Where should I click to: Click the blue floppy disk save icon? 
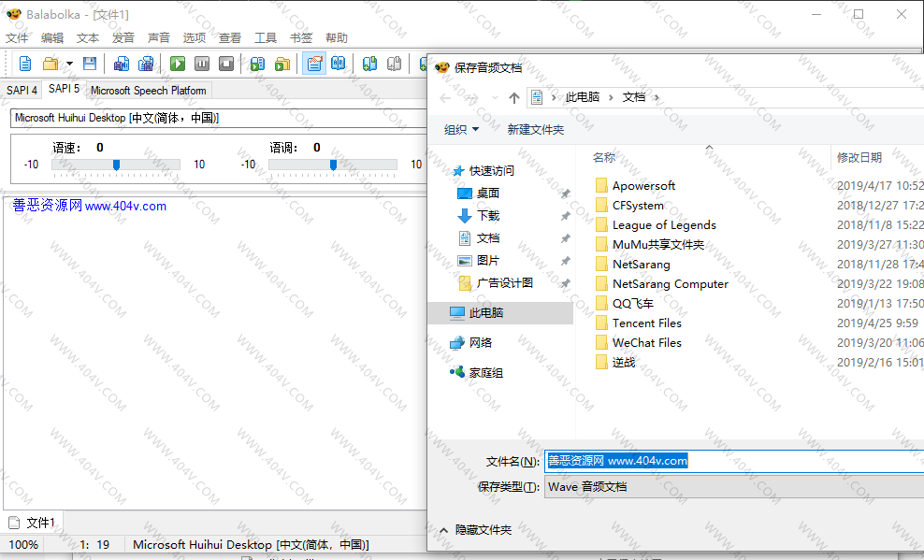(x=90, y=64)
